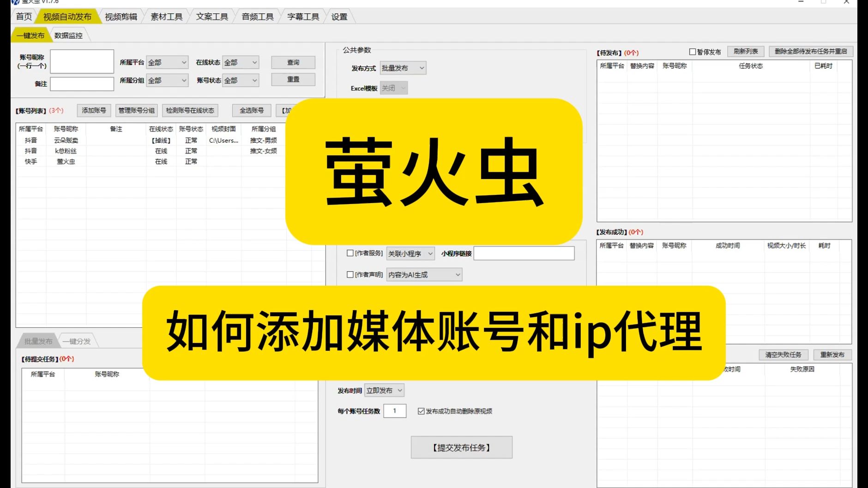Switch to 数据监控 sub-tab
Image resolution: width=868 pixels, height=488 pixels.
[68, 36]
